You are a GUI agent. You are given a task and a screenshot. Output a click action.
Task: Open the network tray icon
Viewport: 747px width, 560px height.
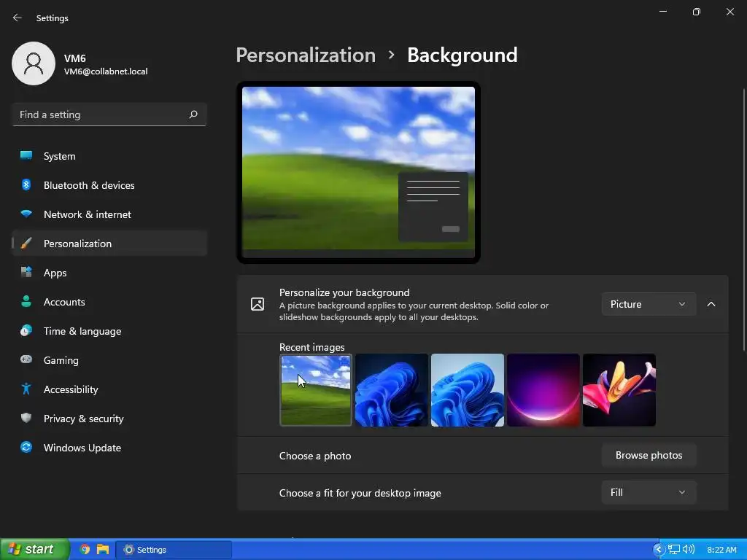(x=673, y=550)
